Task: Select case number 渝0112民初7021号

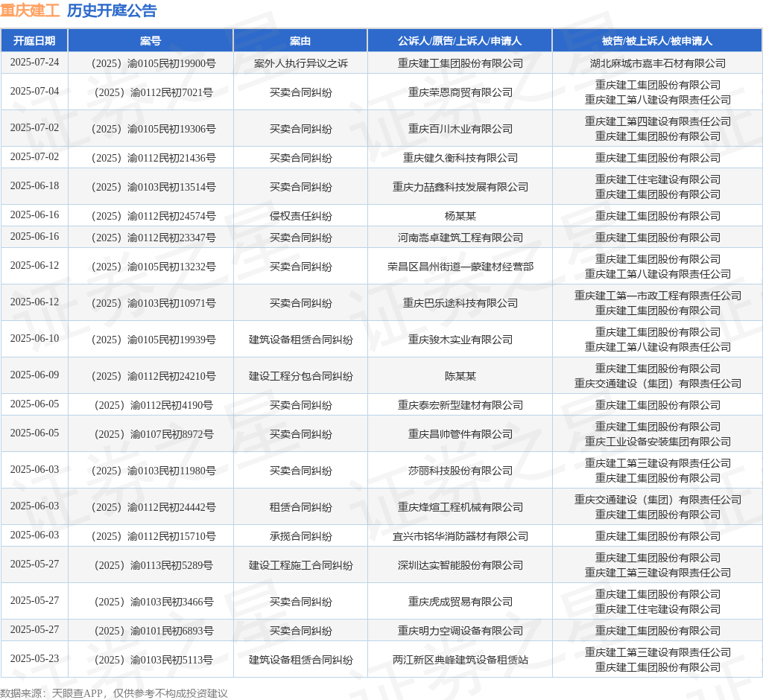Action: pos(153,92)
